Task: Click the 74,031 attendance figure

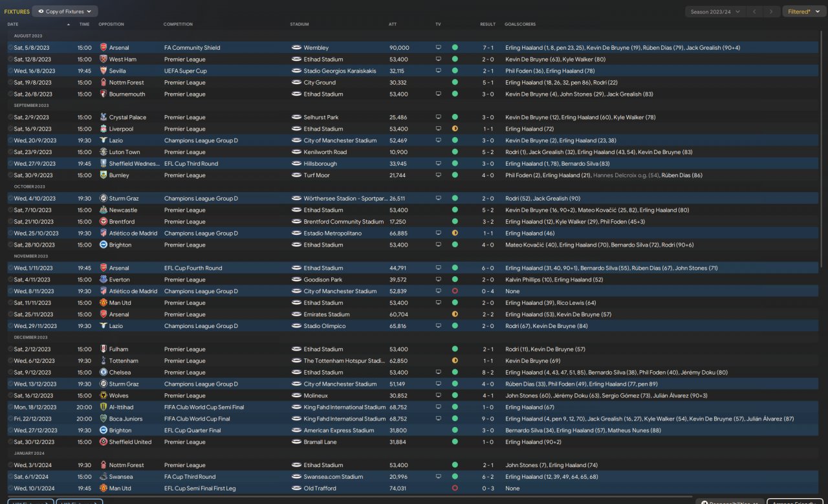Action: click(398, 488)
